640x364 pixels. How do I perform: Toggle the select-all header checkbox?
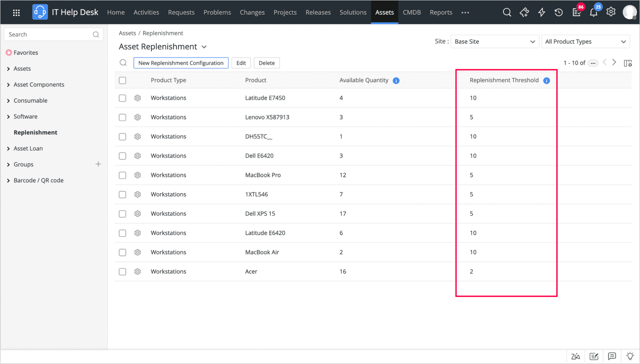tap(123, 80)
